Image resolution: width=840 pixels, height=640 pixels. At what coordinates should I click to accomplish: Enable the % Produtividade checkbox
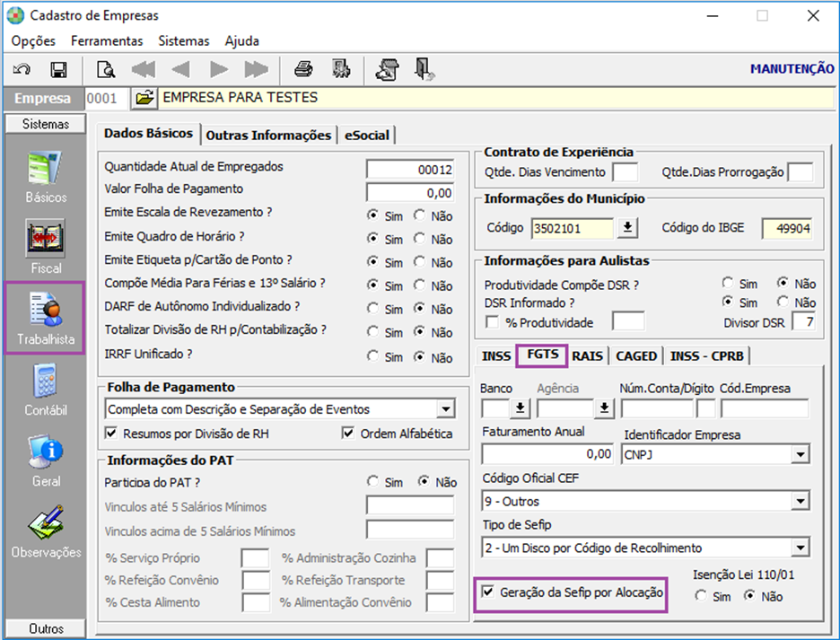491,322
